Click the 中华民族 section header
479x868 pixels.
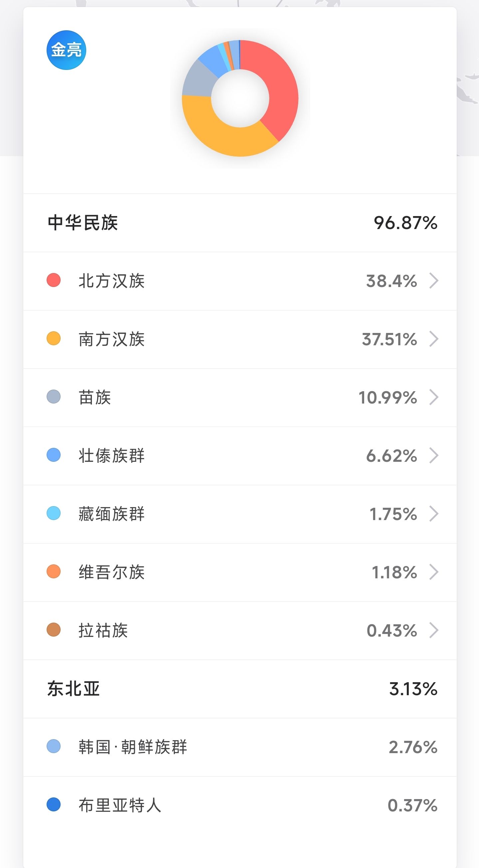click(x=83, y=223)
